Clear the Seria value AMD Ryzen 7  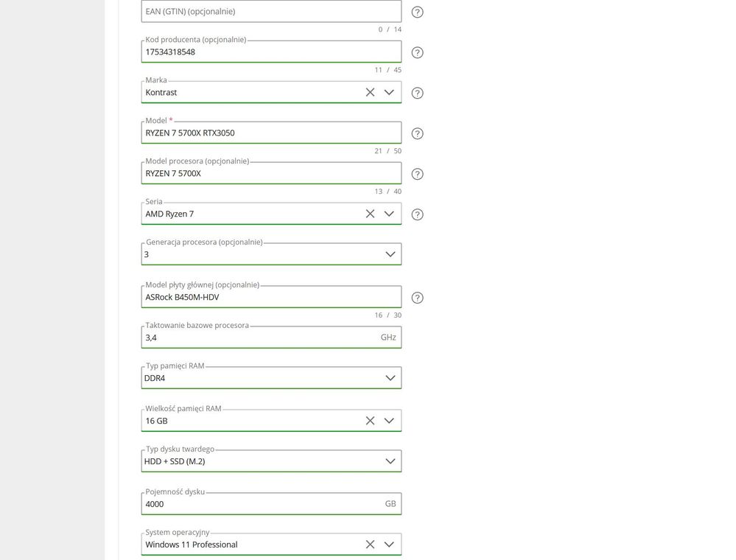[370, 214]
